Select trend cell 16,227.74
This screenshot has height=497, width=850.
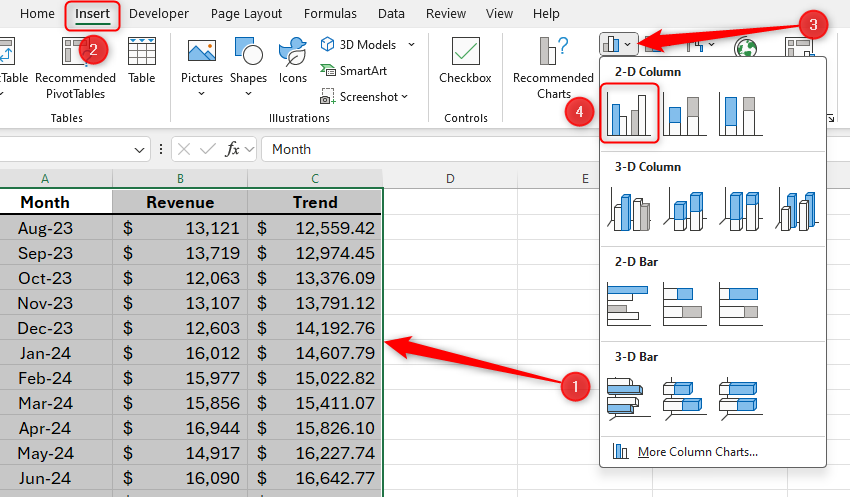pos(315,453)
